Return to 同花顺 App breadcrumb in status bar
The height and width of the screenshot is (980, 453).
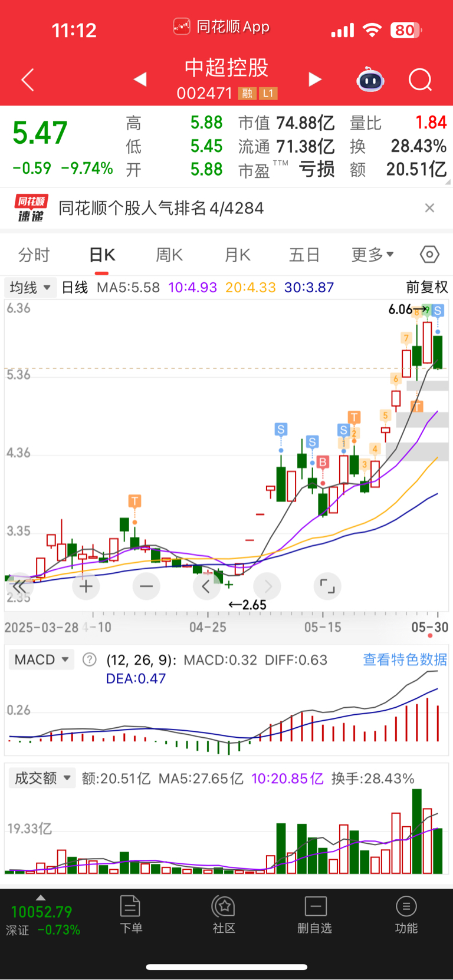[222, 27]
